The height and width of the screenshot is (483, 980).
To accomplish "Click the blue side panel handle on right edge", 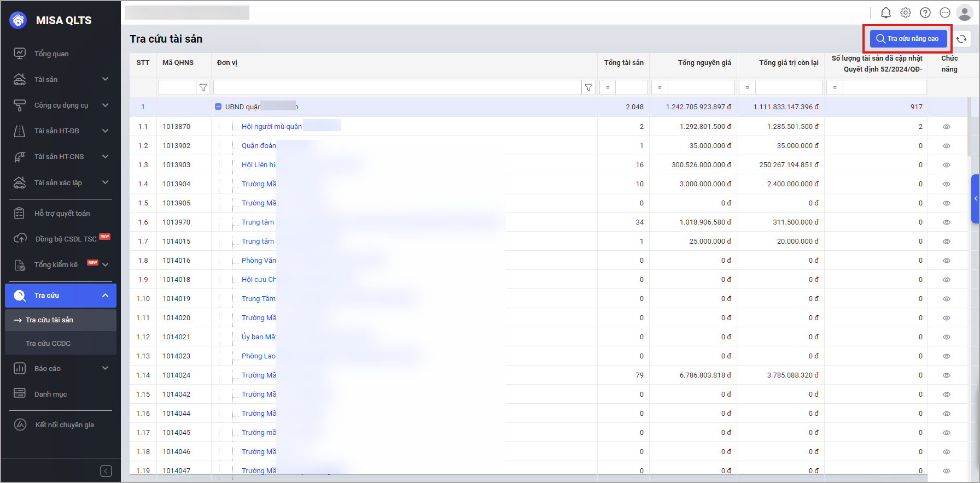I will pyautogui.click(x=975, y=199).
